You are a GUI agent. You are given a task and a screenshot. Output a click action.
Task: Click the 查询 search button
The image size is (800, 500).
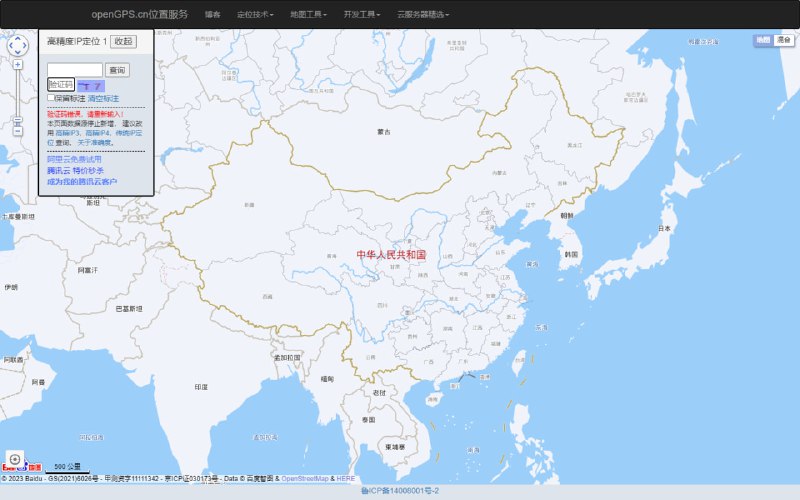[x=118, y=70]
